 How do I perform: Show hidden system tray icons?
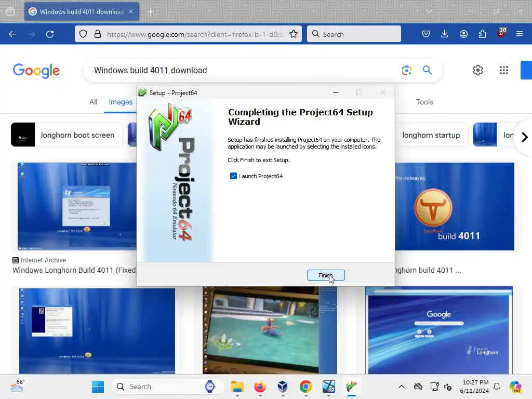402,387
